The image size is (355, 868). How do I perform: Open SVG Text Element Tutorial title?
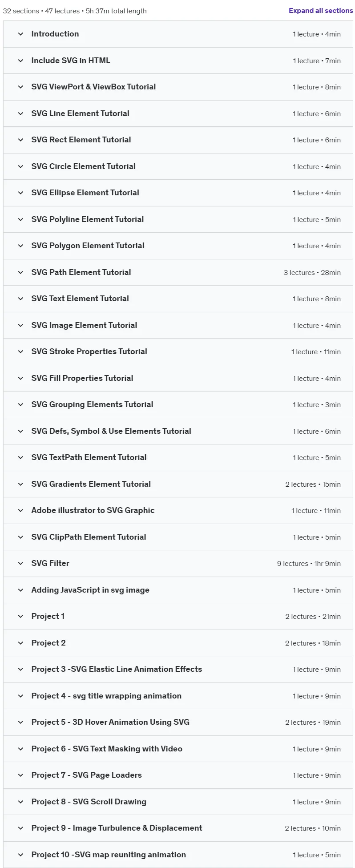[80, 299]
